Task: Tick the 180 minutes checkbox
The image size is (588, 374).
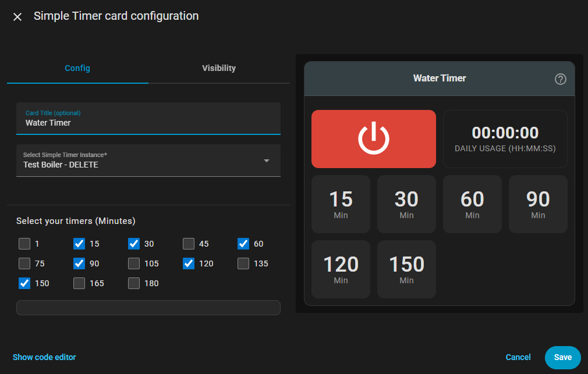Action: point(134,283)
